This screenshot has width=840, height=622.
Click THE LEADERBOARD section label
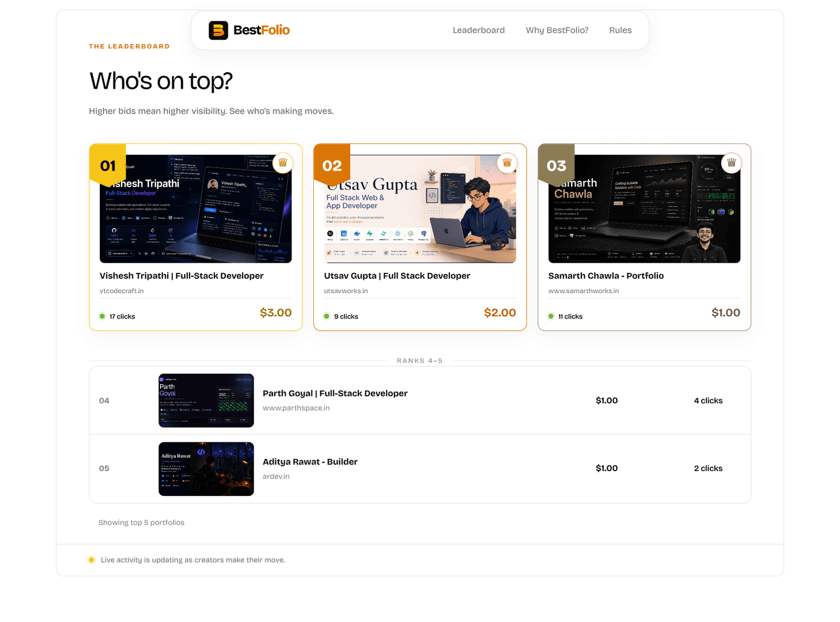tap(129, 46)
